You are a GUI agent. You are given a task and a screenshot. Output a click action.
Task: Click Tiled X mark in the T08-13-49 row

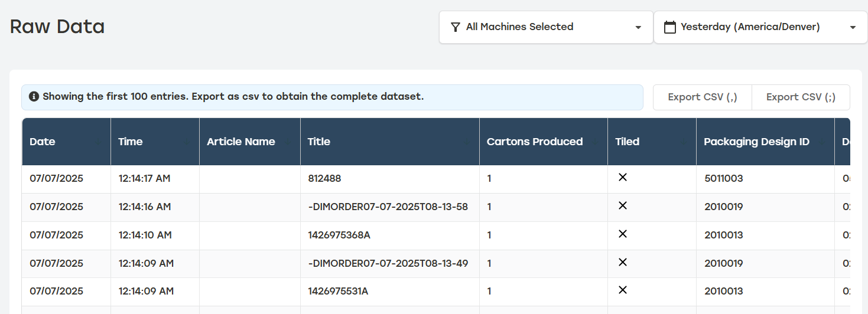coord(622,263)
